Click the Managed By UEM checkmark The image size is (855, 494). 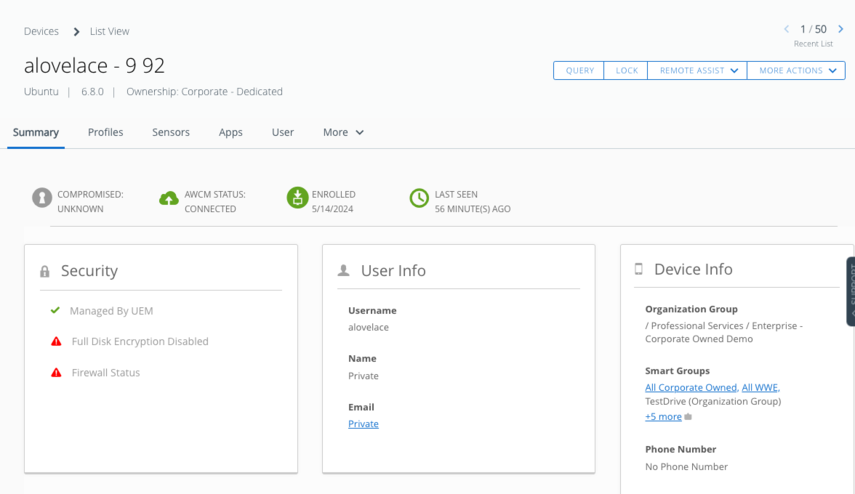(56, 311)
